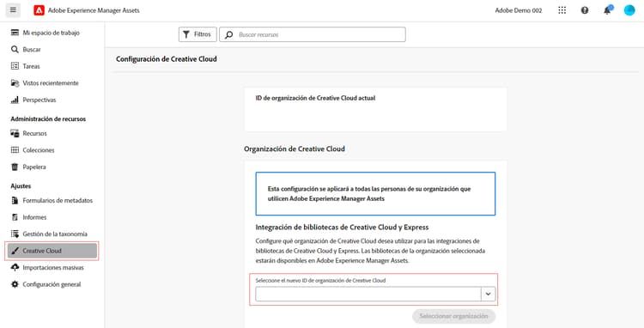Viewport: 644px width, 328px height.
Task: Click the red Adobe logo icon
Action: (x=39, y=10)
